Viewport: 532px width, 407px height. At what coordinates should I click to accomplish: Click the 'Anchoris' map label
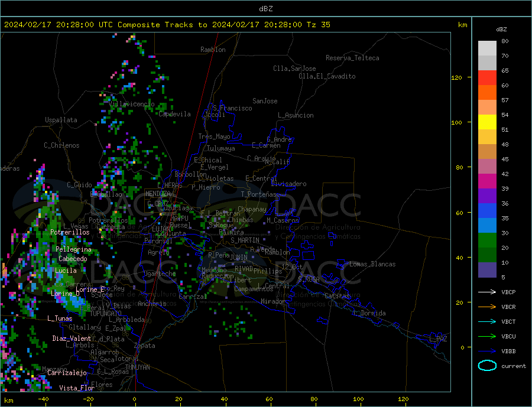(x=152, y=304)
